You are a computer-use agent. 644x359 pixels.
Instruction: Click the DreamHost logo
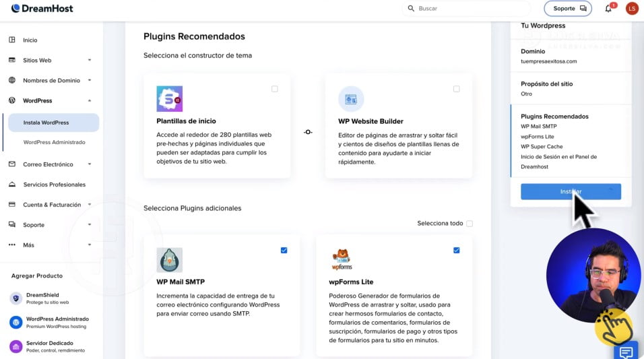42,8
